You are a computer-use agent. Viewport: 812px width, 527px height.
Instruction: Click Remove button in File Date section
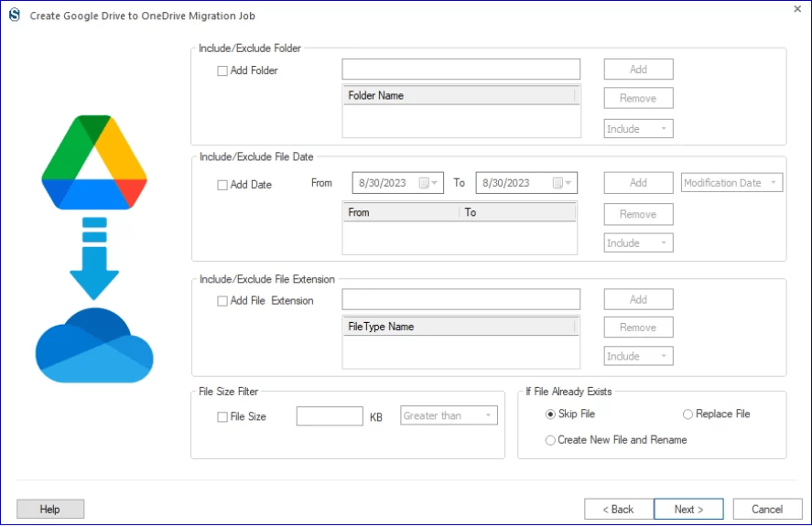(x=638, y=214)
